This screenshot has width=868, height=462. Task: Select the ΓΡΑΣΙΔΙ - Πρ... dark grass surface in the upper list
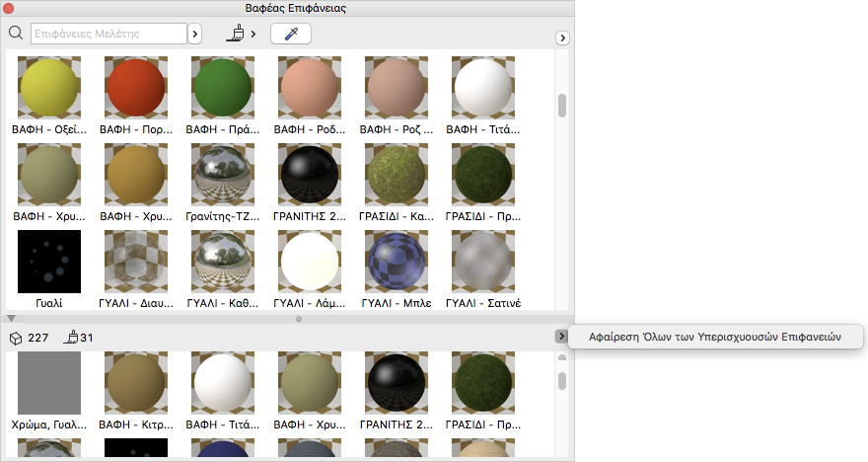pyautogui.click(x=483, y=175)
